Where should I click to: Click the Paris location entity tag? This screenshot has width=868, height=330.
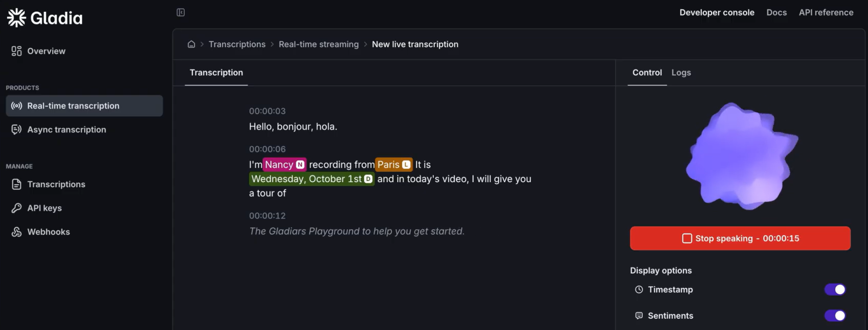coord(394,164)
